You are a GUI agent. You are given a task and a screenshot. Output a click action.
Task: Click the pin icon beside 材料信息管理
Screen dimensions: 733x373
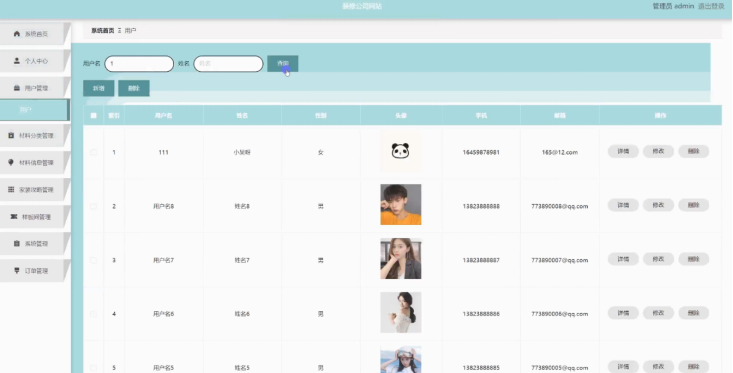(11, 162)
